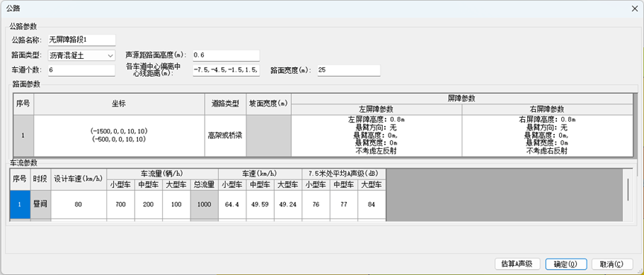
Task: Click the 公路名称 input field
Action: click(x=82, y=40)
